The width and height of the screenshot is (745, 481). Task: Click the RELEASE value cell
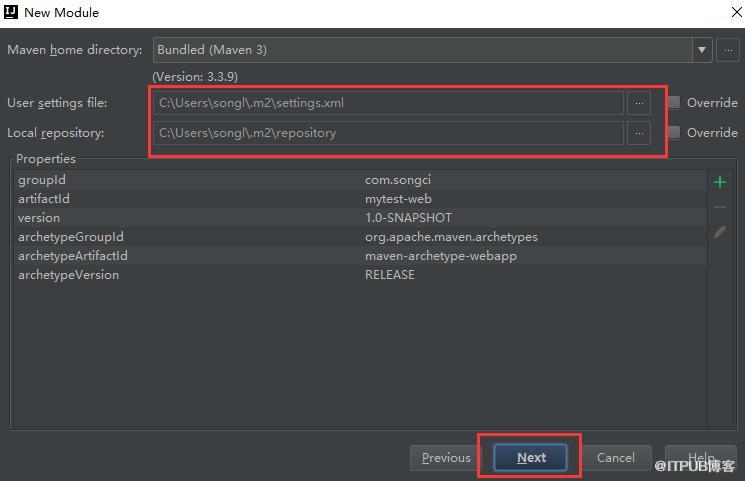pos(390,275)
